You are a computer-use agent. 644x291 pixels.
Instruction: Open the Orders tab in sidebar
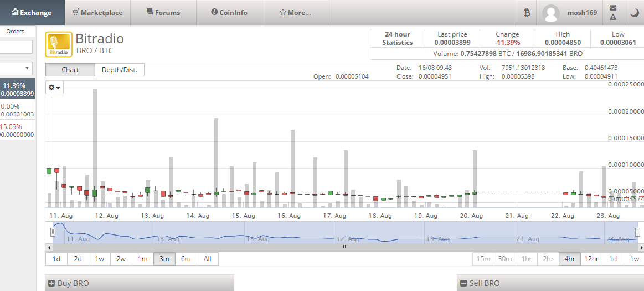tap(15, 31)
